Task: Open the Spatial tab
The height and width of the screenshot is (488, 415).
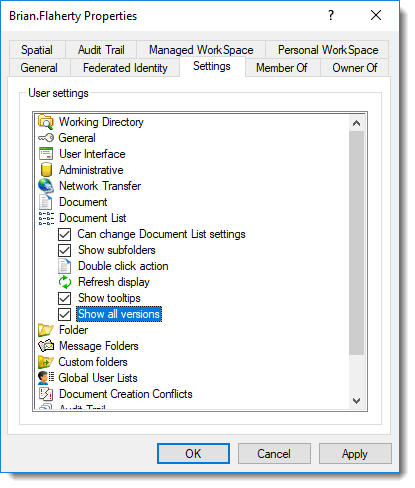Action: [x=37, y=50]
